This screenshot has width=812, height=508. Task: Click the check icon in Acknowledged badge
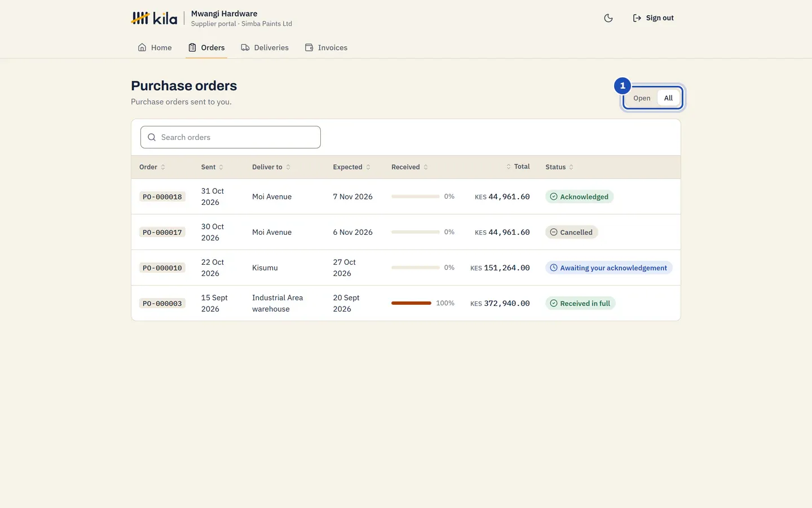554,196
